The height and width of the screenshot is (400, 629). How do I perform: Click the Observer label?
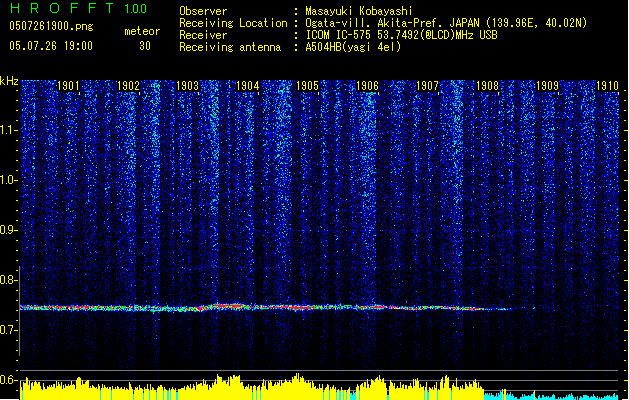point(203,11)
